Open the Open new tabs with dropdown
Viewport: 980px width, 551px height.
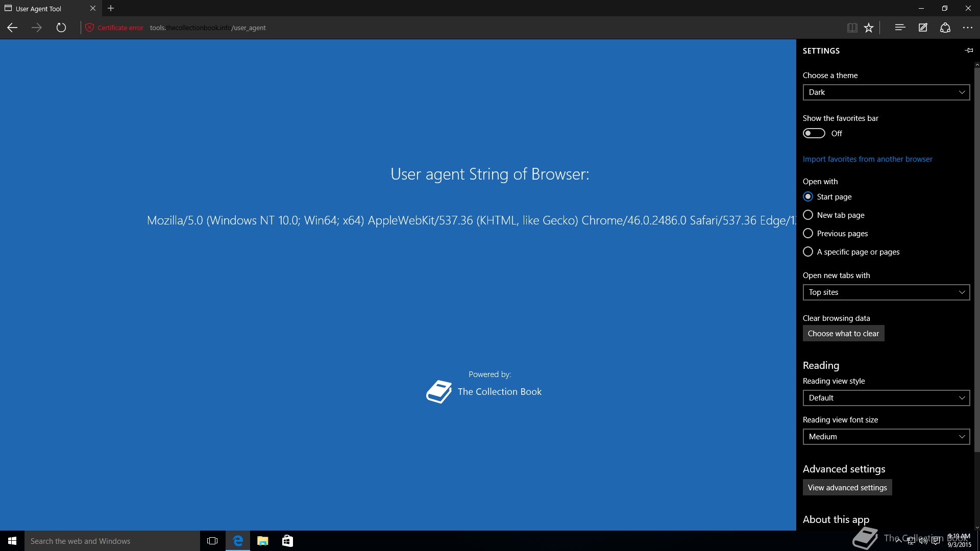click(886, 292)
